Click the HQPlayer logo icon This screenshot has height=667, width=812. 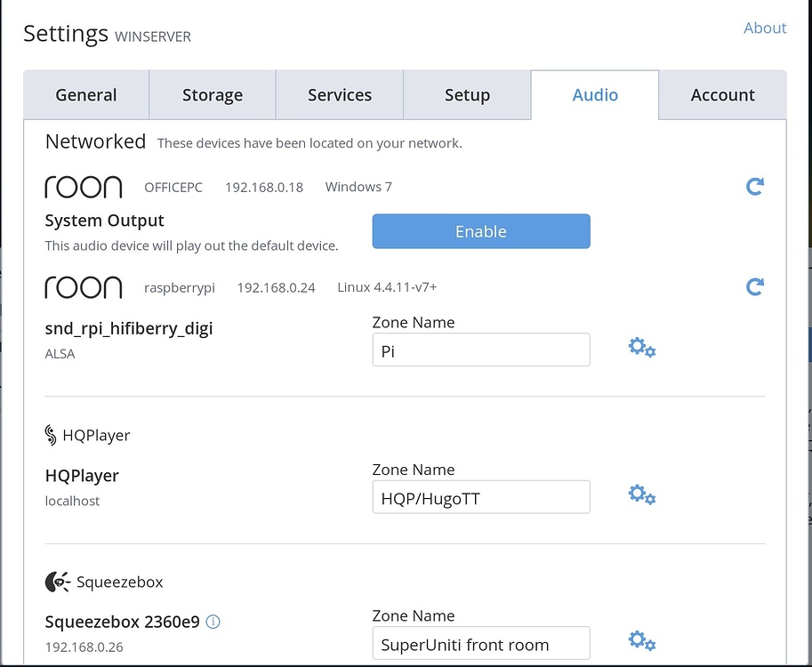pyautogui.click(x=51, y=435)
